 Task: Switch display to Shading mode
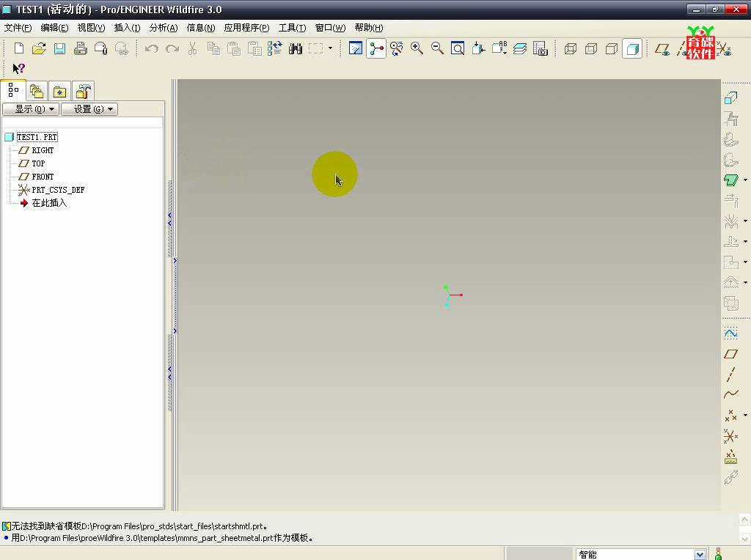(632, 48)
